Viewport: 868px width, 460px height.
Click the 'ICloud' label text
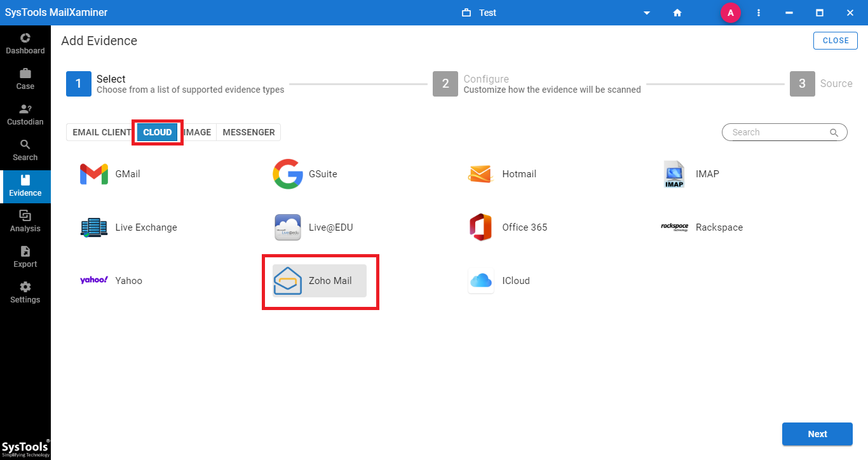(x=516, y=281)
